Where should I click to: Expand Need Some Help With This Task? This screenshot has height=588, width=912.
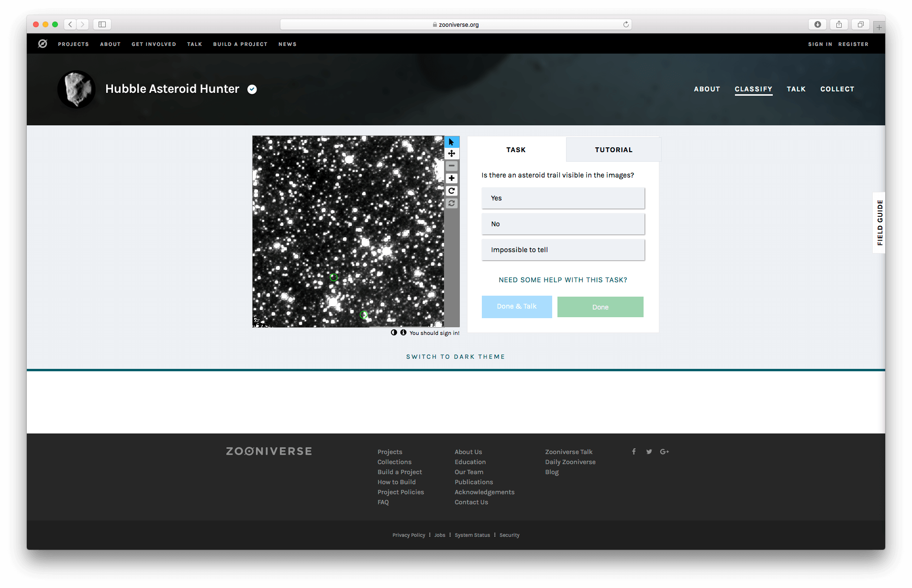563,280
